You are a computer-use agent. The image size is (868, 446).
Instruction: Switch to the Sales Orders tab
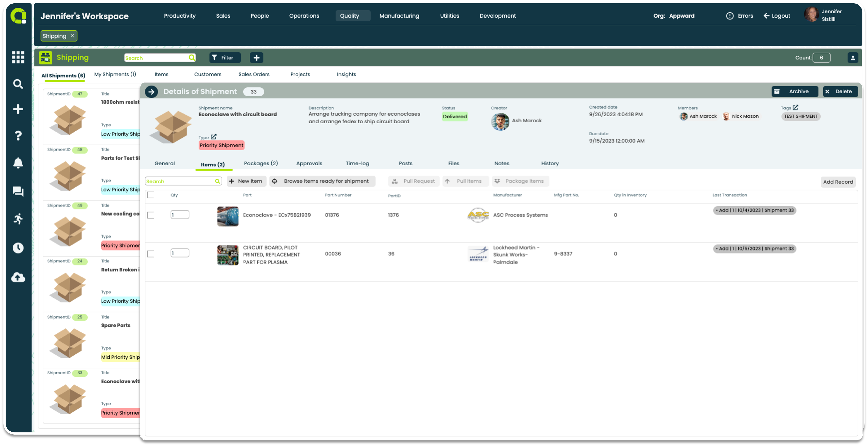pos(254,74)
